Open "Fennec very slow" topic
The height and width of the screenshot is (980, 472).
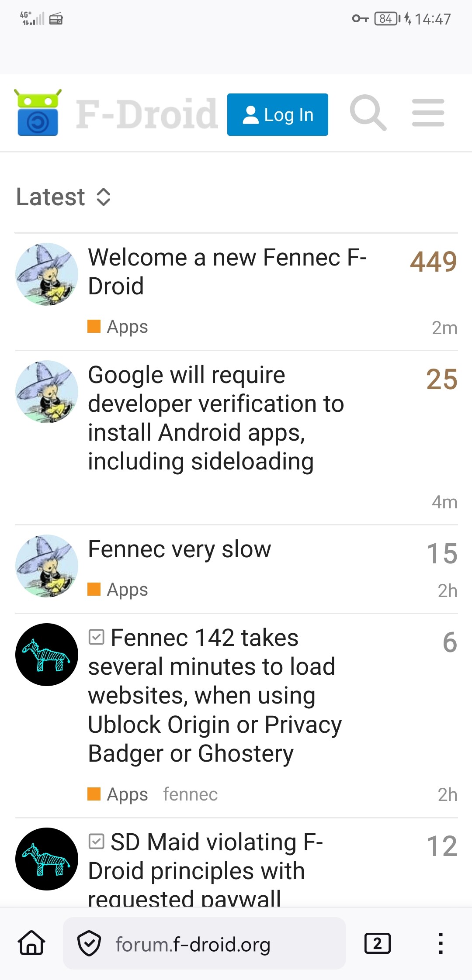tap(179, 549)
